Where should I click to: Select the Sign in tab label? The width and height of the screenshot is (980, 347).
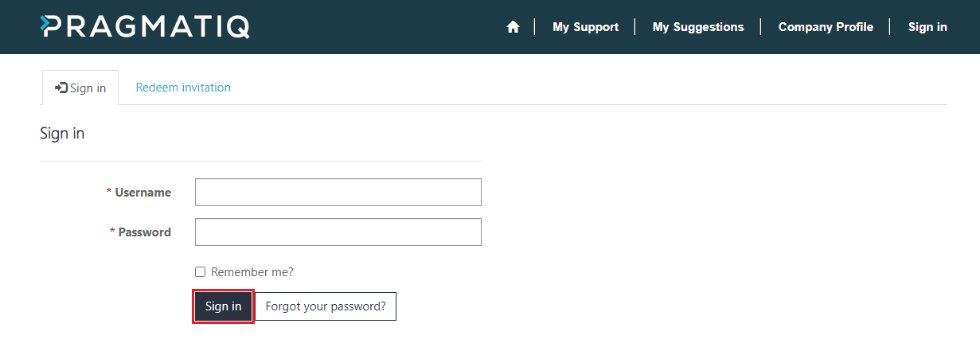[x=88, y=88]
